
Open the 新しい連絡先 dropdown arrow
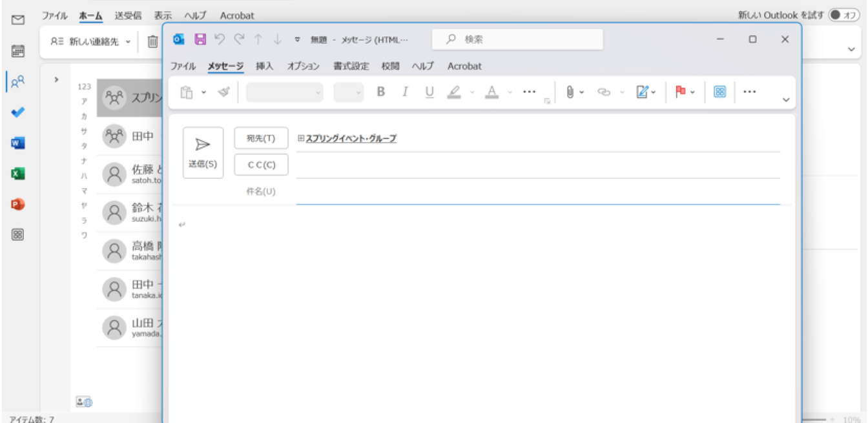click(128, 41)
